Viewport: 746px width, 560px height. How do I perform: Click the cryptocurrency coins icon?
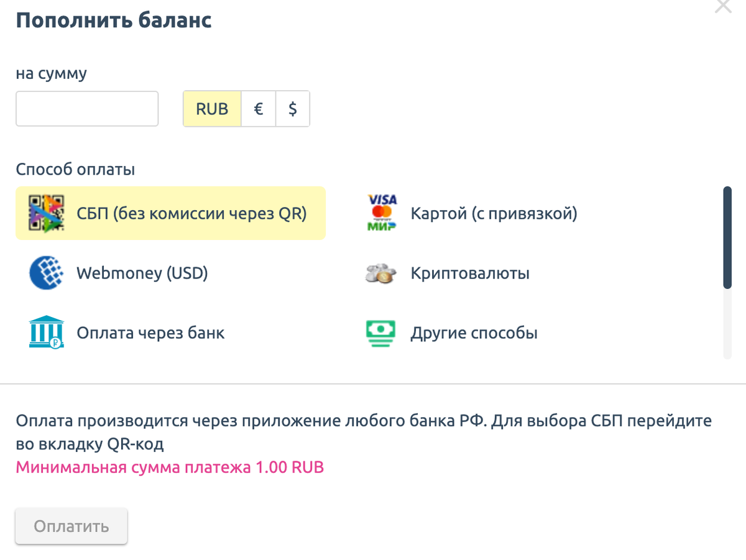click(x=380, y=272)
